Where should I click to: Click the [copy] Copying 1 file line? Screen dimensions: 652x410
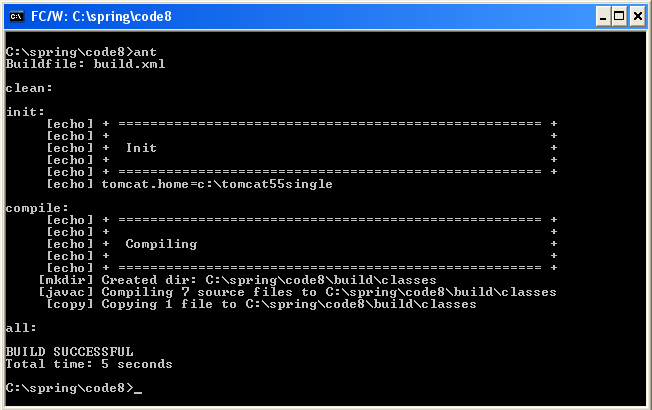click(x=261, y=304)
